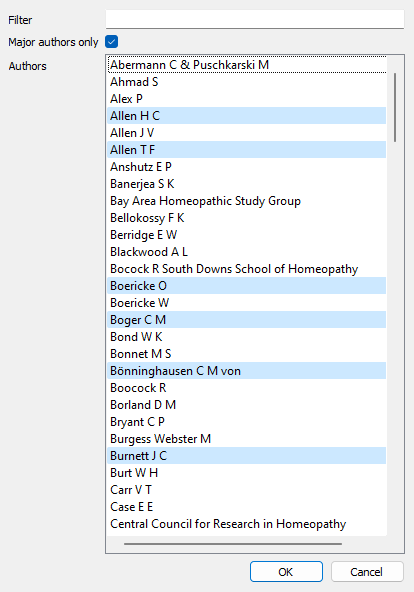Select Central Council for Research in Homeopathy

point(247,524)
